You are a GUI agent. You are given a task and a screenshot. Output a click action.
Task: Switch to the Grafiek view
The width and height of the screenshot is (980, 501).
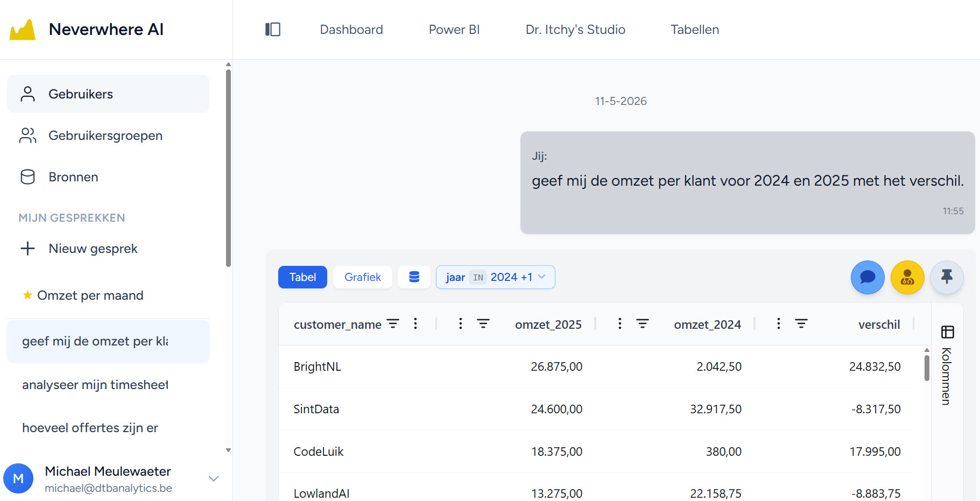(x=363, y=277)
